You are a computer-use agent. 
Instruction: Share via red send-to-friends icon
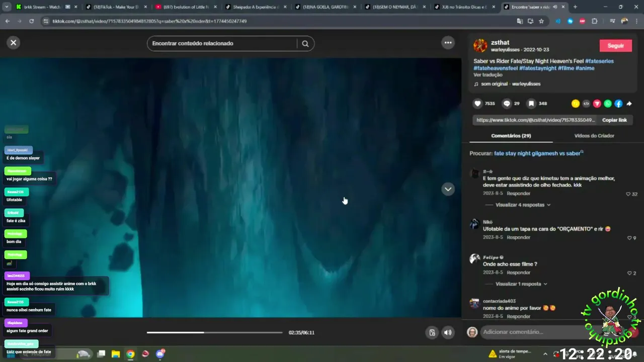[597, 104]
